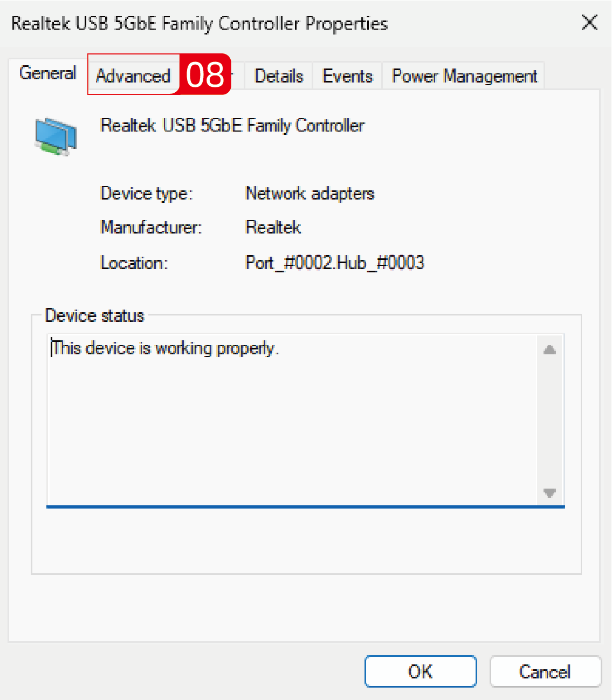The width and height of the screenshot is (612, 700).
Task: Click the red 08 step badge
Action: 205,74
